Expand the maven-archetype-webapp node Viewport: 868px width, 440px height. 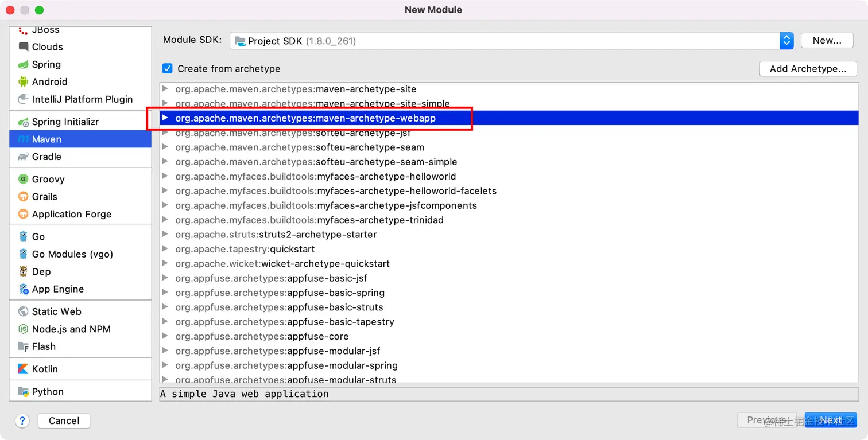(x=165, y=118)
